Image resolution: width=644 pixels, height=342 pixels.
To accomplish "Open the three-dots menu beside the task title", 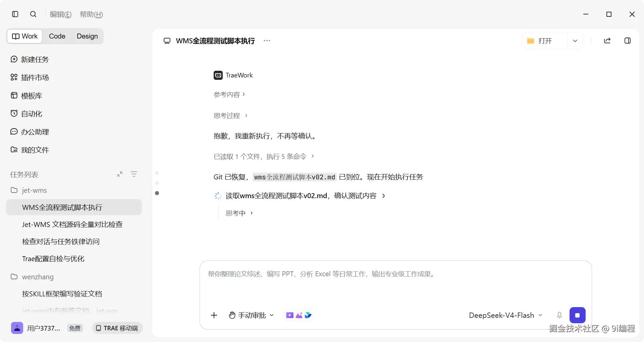I will [267, 41].
